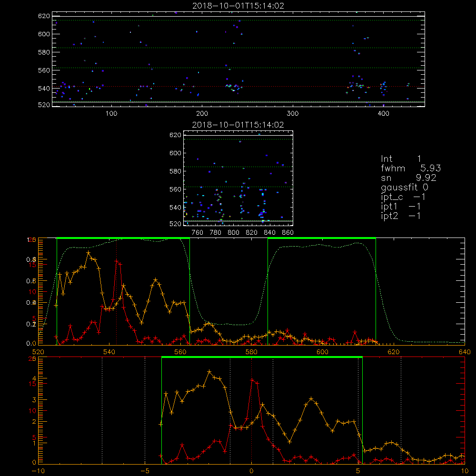This screenshot has height=476, width=476.
Task: Click x-axis label 200 on top plot
Action: click(202, 114)
